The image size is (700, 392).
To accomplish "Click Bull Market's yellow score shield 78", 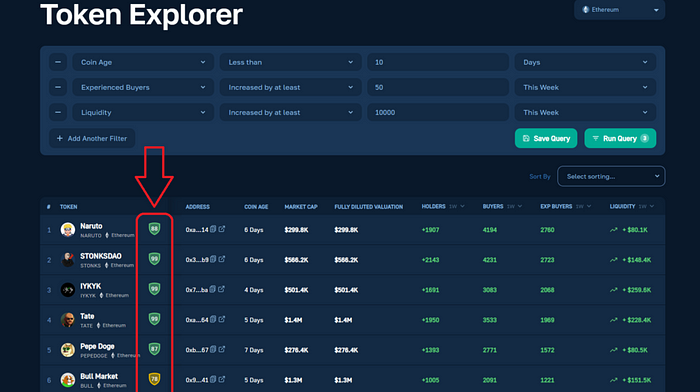I will (x=154, y=379).
